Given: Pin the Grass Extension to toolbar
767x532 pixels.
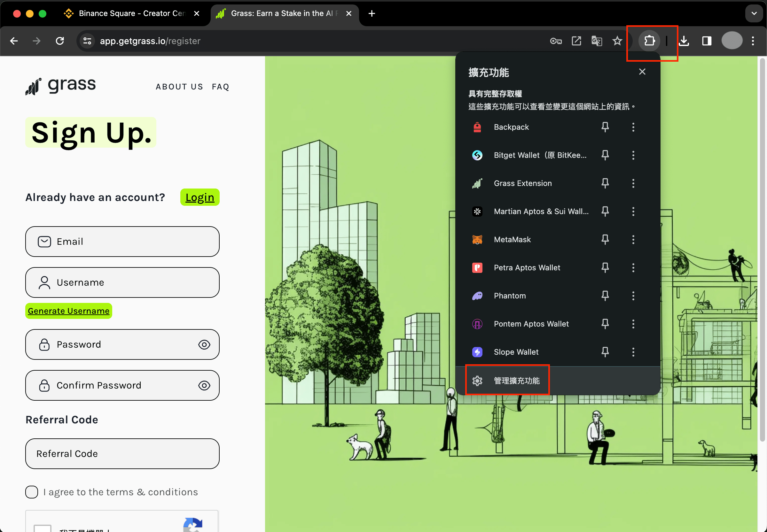Looking at the screenshot, I should (x=605, y=183).
